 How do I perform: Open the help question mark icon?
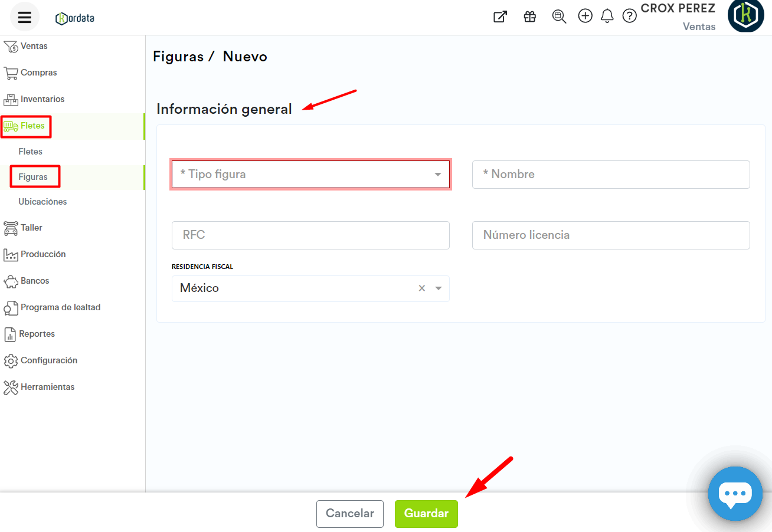coord(630,17)
